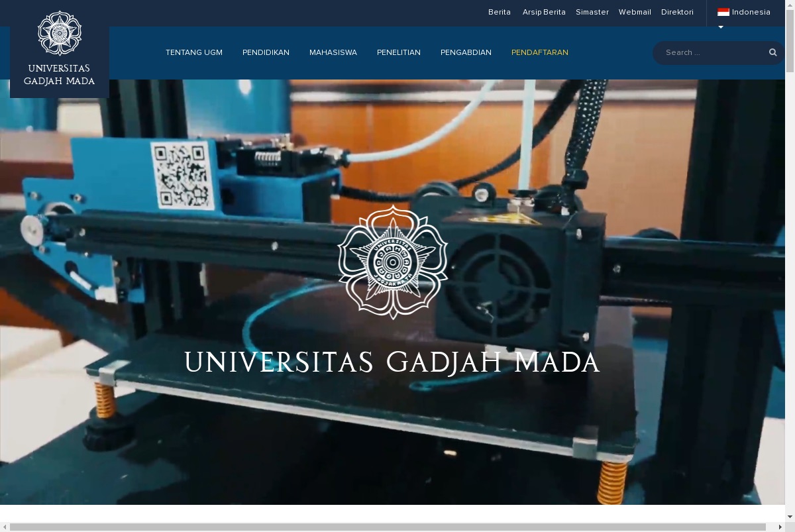
Task: Click the Universitas Gadjah Mada logo in header
Action: (x=60, y=50)
